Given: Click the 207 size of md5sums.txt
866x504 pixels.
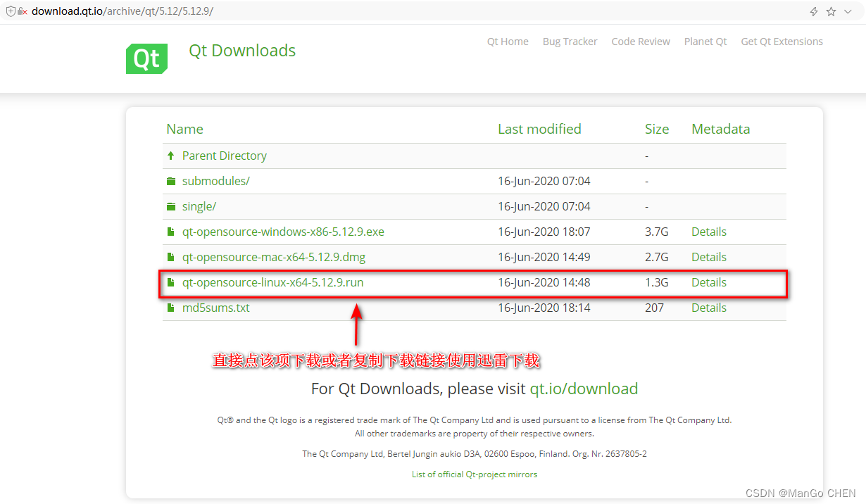Looking at the screenshot, I should (x=654, y=308).
